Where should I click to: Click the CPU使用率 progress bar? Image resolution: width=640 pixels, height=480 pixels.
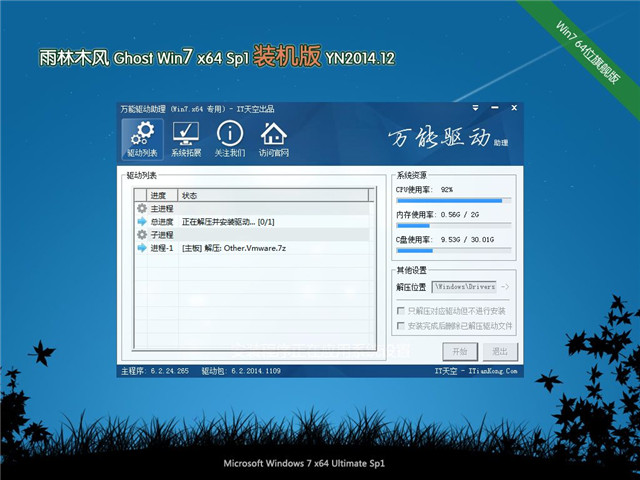(x=454, y=200)
